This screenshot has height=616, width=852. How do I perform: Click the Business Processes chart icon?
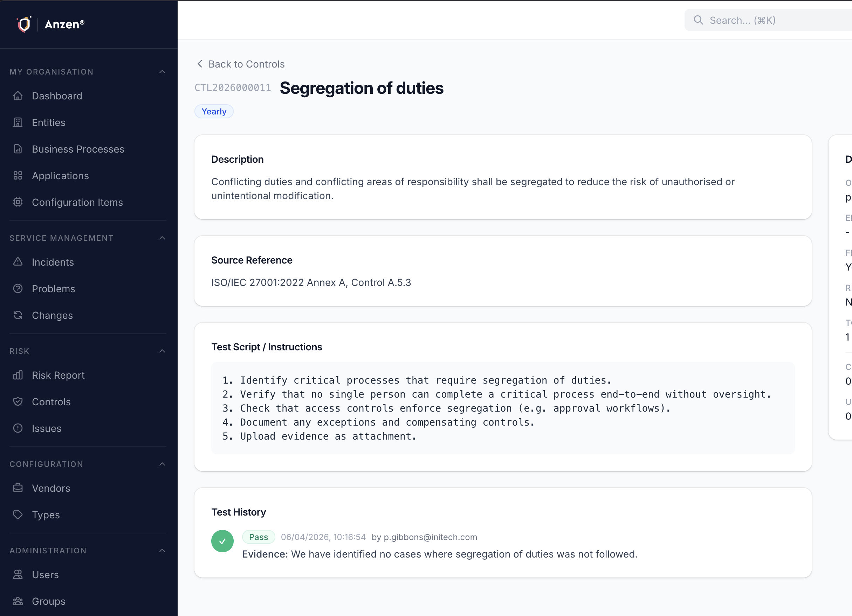tap(18, 149)
